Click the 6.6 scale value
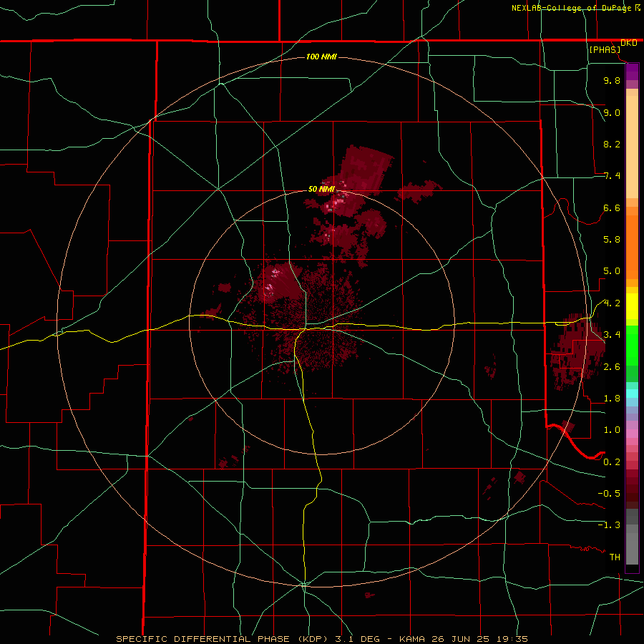The width and height of the screenshot is (644, 644). 612,208
